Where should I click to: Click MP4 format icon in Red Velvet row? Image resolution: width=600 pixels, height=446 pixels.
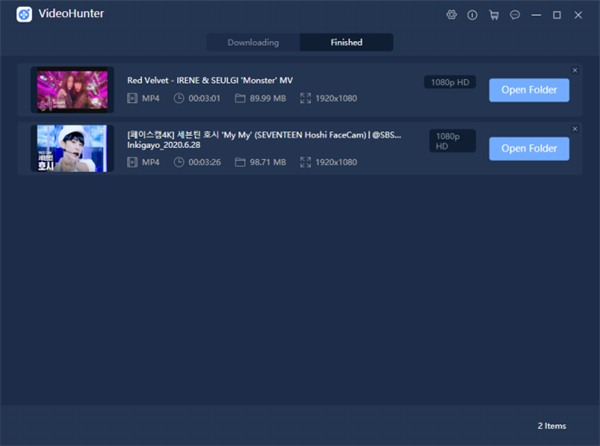coord(132,98)
